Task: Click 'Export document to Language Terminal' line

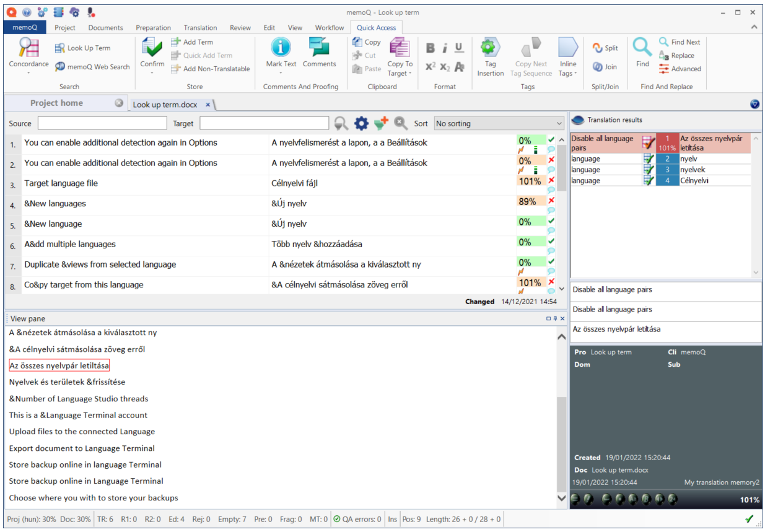Action: [82, 448]
